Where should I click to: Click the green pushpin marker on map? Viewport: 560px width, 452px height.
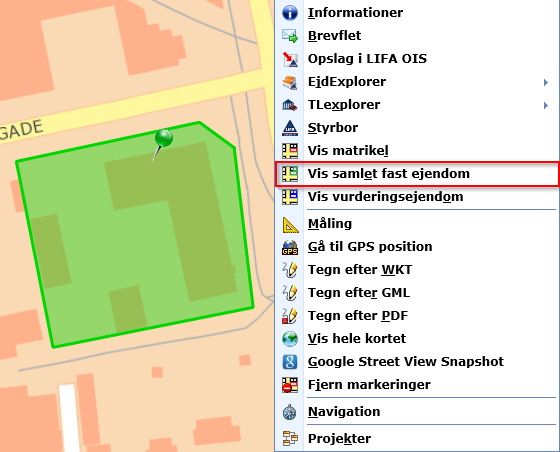tap(163, 139)
